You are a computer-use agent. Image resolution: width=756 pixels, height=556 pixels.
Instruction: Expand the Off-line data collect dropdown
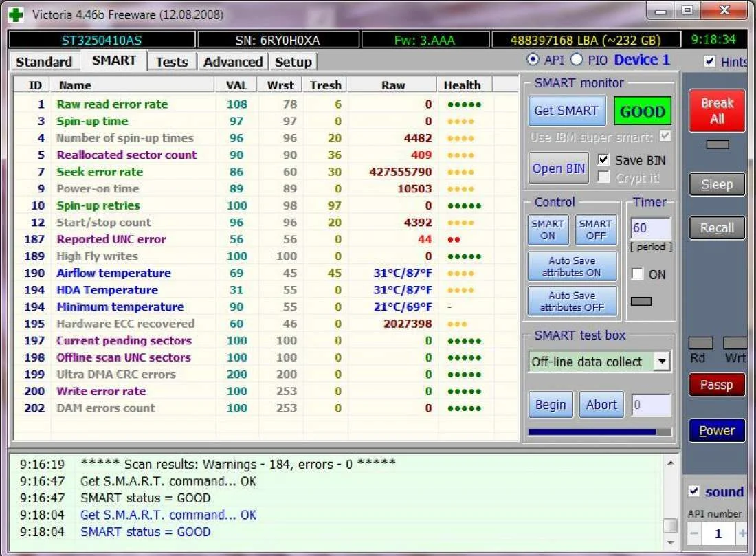tap(661, 362)
